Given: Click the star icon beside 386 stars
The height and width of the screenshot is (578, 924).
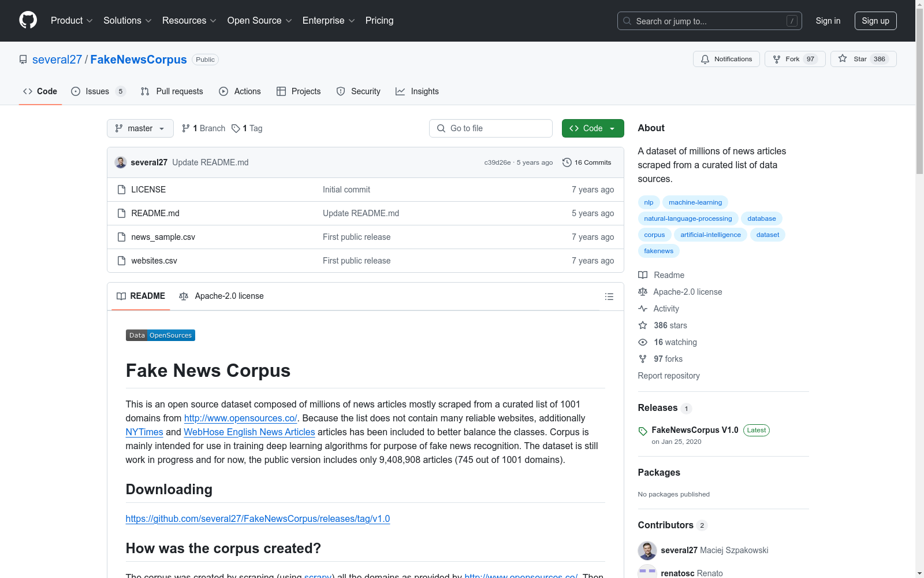Looking at the screenshot, I should 643,325.
